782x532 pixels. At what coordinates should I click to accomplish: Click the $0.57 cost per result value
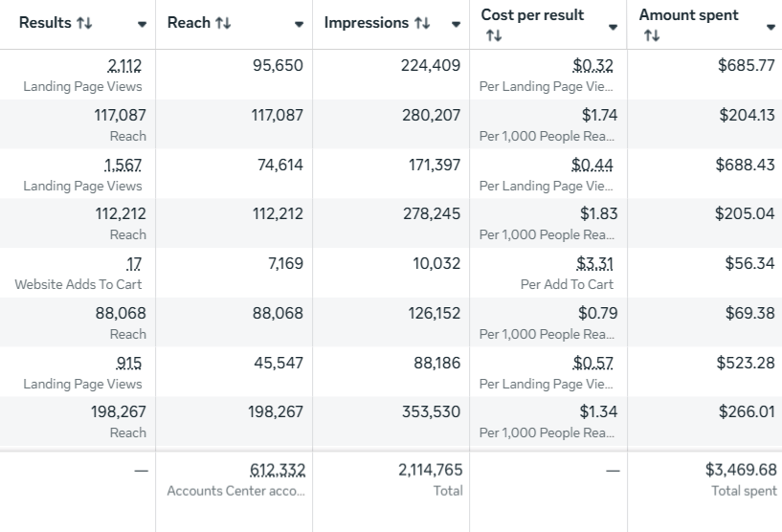pos(593,363)
